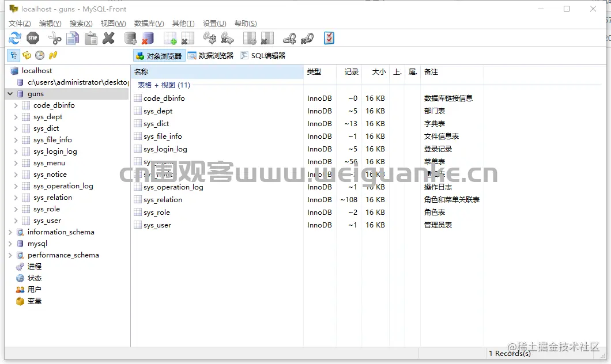Sort by the 记录 column header

[349, 72]
